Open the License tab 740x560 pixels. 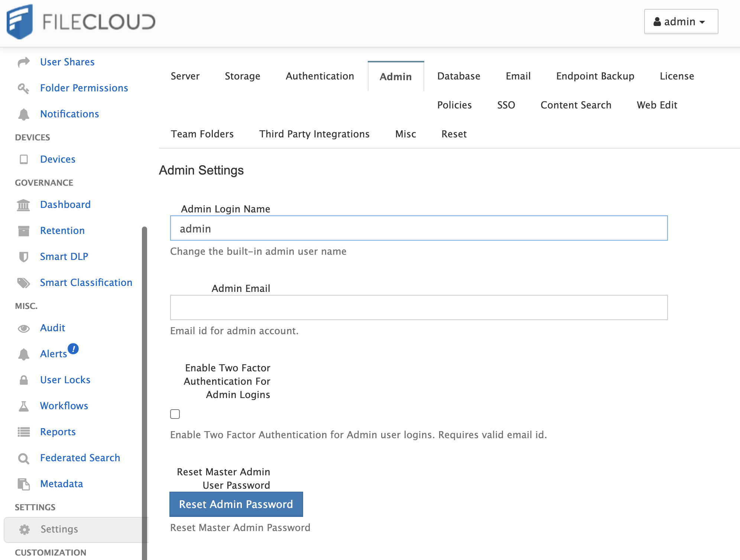tap(677, 76)
